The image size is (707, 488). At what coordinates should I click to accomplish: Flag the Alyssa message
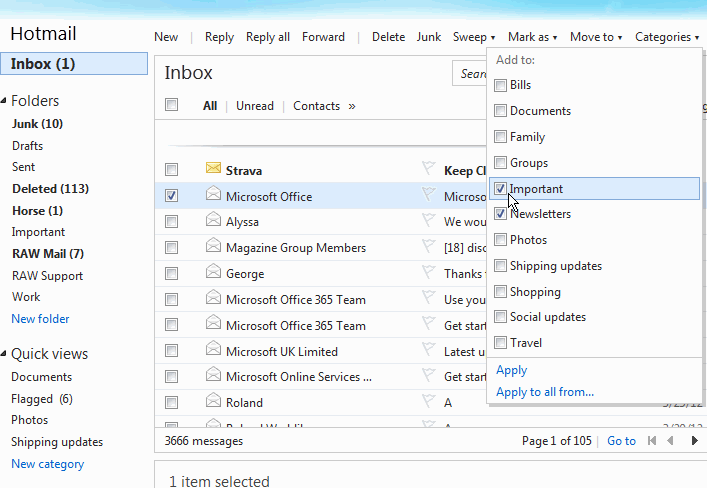428,220
